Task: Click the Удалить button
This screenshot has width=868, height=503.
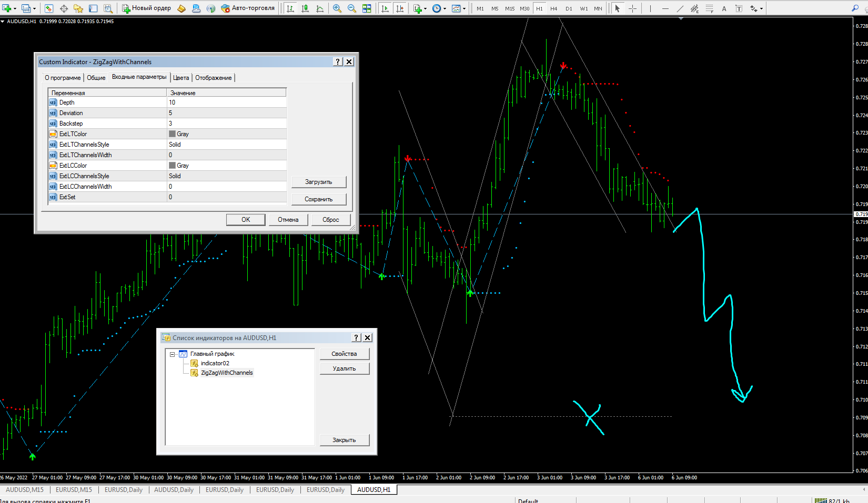Action: pyautogui.click(x=344, y=368)
